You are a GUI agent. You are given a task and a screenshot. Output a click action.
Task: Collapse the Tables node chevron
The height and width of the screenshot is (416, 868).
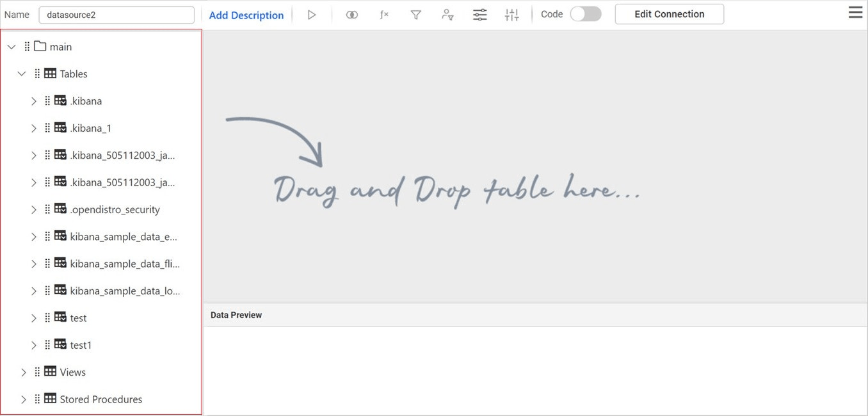(22, 74)
